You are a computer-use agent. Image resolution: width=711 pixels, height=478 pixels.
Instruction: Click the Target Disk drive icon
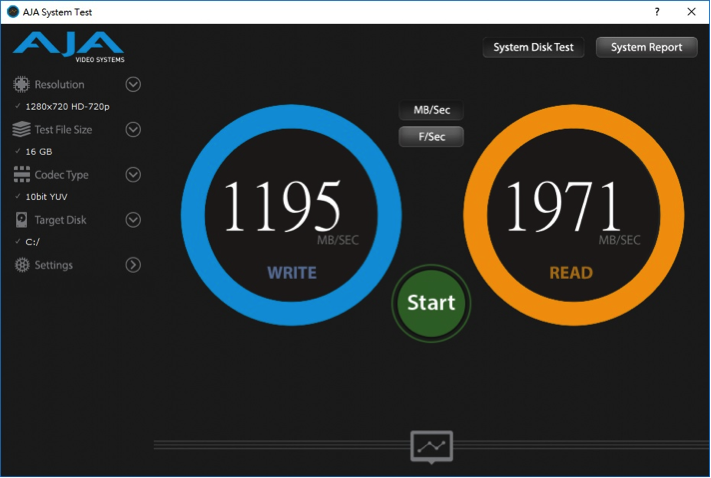point(21,219)
